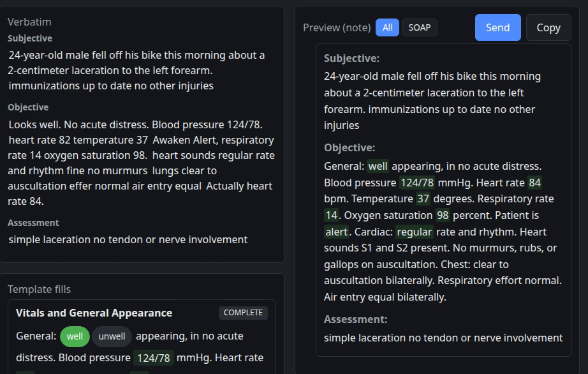Copy the note preview
Screen dimensions: 588x374
548,27
